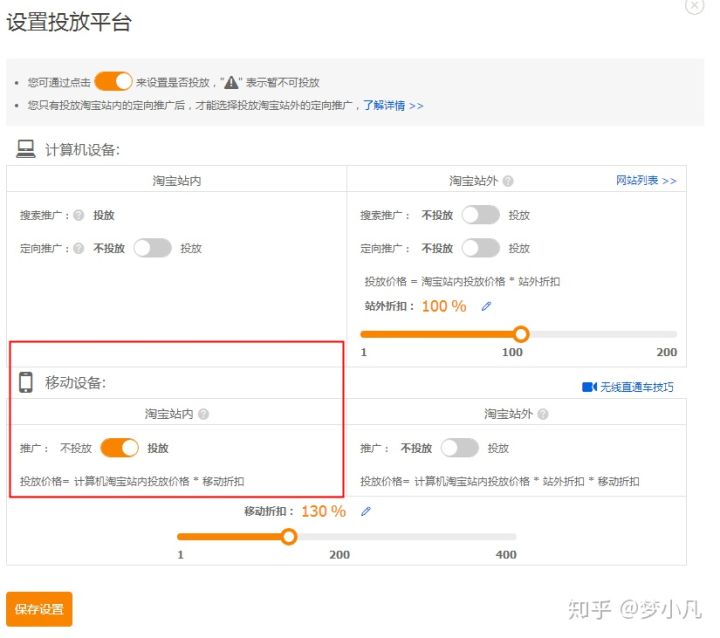Click help icon beside 站外 搜索推广 label

pyautogui.click(x=407, y=215)
